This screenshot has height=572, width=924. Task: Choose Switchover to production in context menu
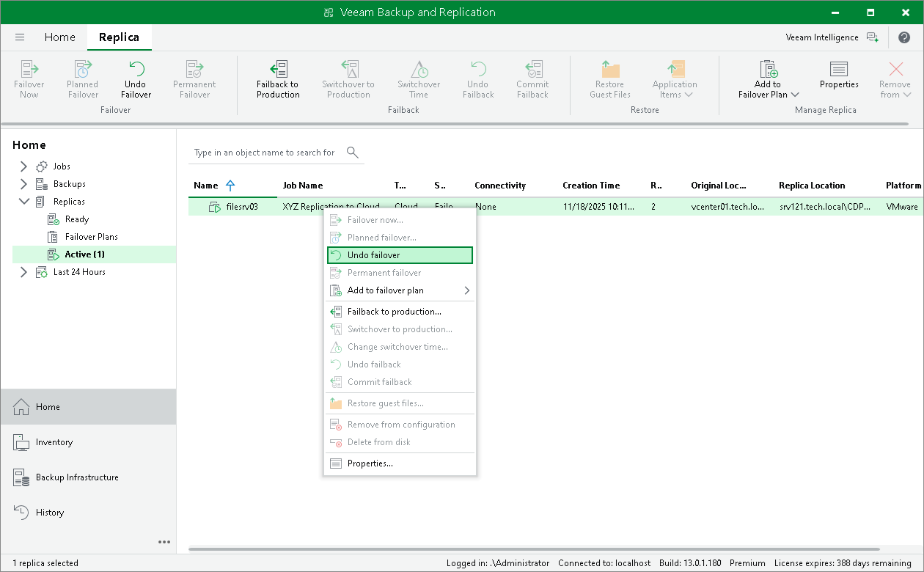tap(400, 329)
